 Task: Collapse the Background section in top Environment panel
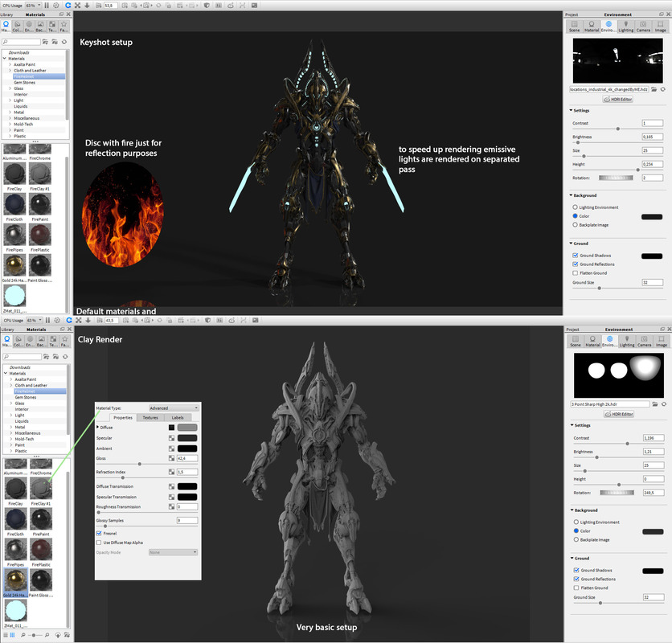[x=571, y=195]
